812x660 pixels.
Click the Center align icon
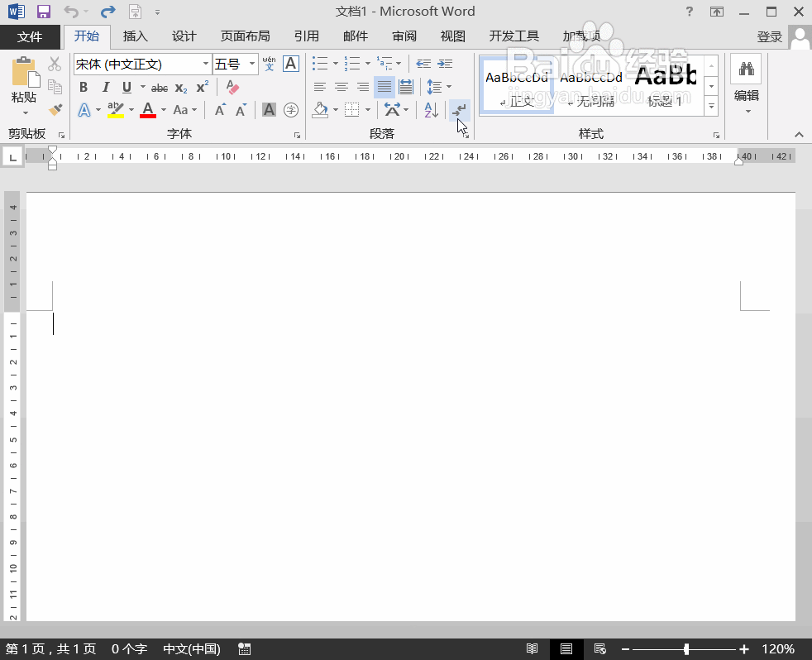pyautogui.click(x=341, y=87)
